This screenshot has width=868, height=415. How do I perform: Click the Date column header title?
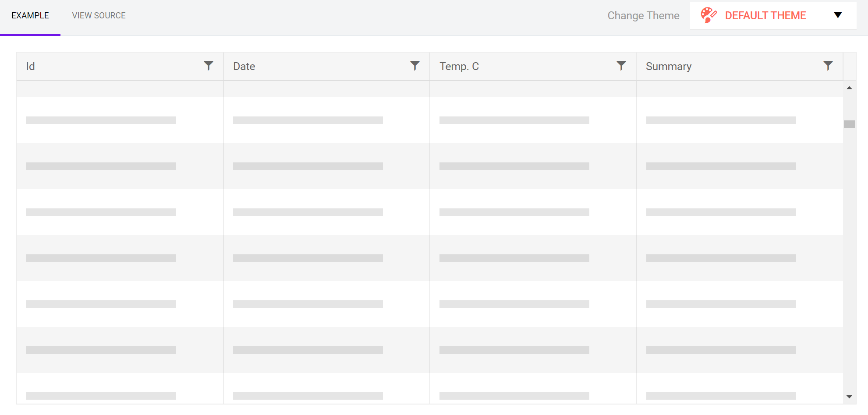click(x=244, y=67)
